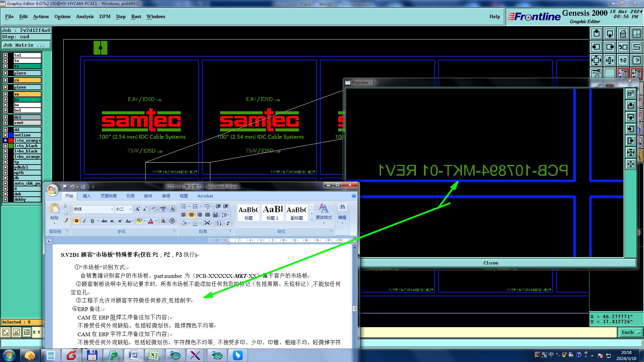Open the Rout menu

(136, 16)
